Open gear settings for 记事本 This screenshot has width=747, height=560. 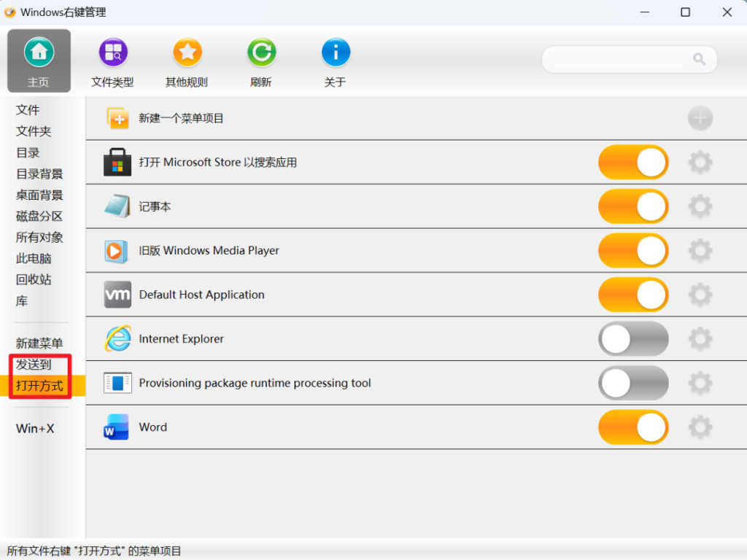(700, 206)
